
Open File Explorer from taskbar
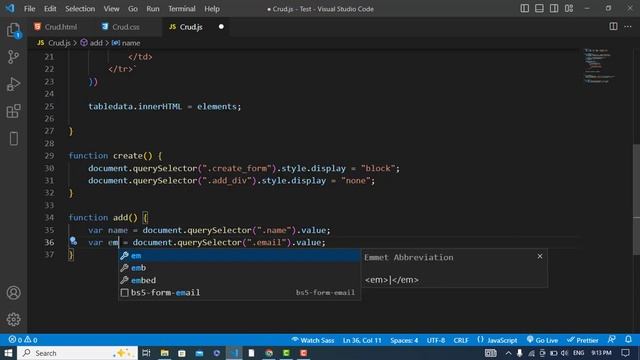point(164,353)
